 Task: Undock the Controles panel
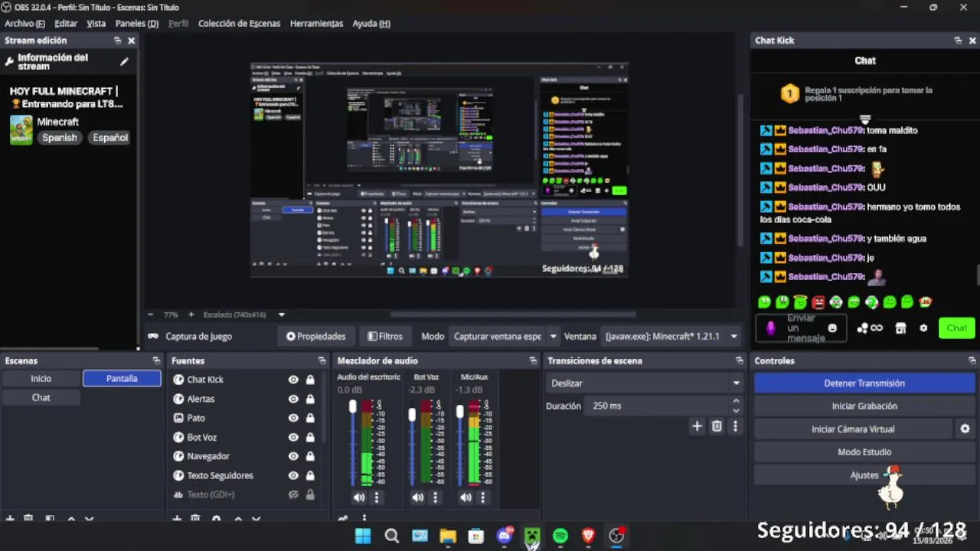click(x=972, y=360)
